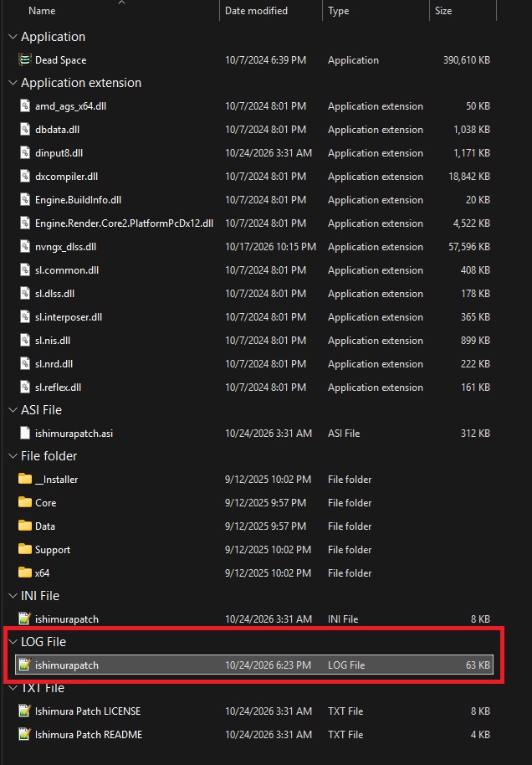Select the nvngx_dlss.dll file name
The height and width of the screenshot is (765, 532).
click(x=65, y=246)
